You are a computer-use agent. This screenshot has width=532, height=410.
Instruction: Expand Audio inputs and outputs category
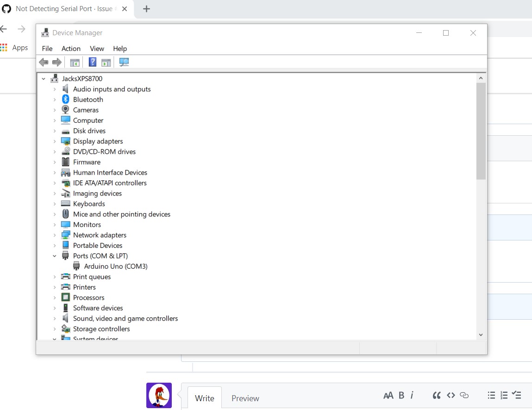tap(55, 89)
